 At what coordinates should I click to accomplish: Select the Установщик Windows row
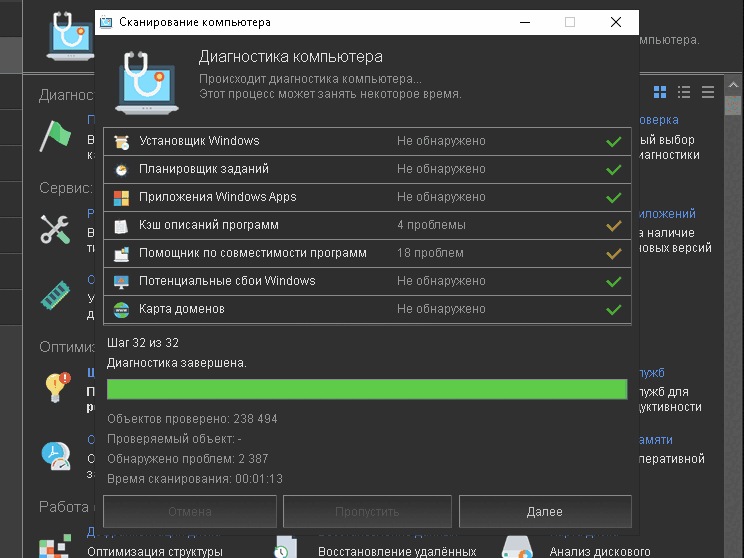[367, 141]
